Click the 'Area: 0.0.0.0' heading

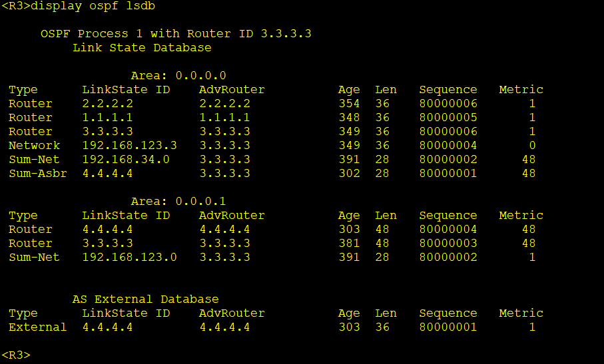pos(178,76)
